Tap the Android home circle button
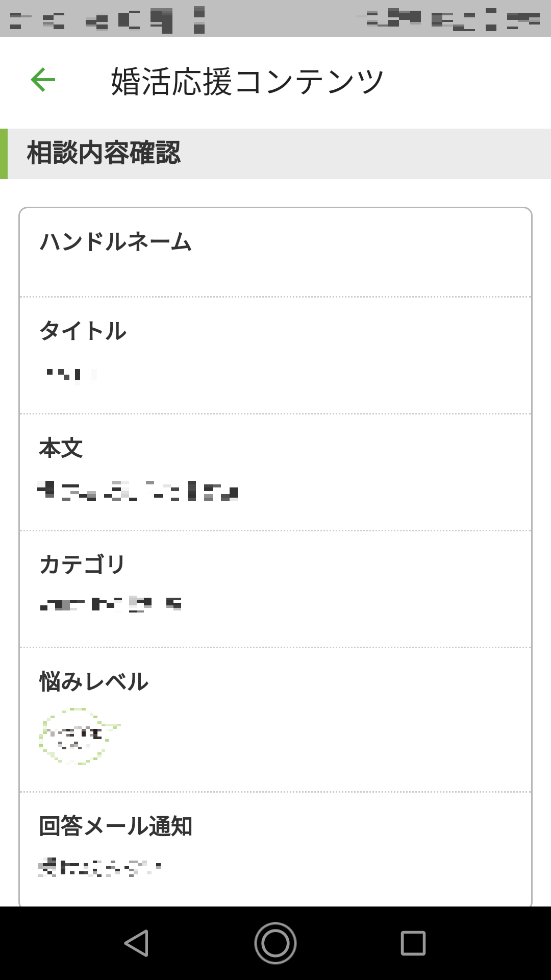This screenshot has height=980, width=551. pos(275,943)
